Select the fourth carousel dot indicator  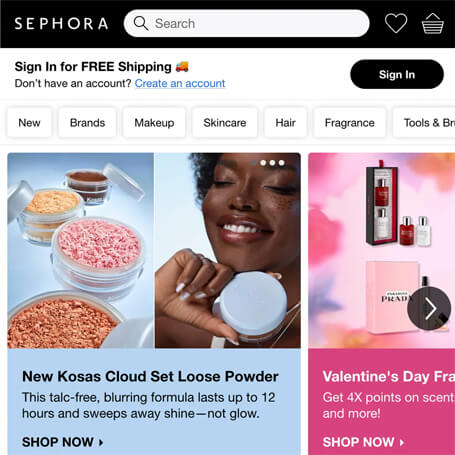[x=282, y=163]
